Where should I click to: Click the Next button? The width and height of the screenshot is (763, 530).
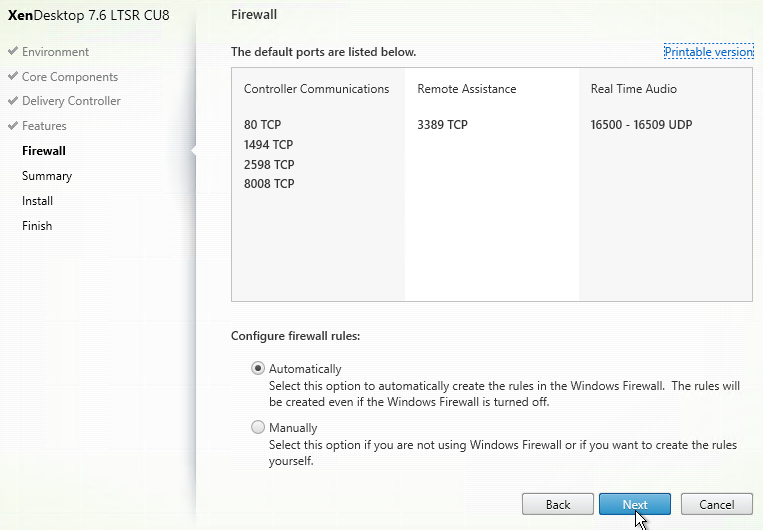(635, 504)
